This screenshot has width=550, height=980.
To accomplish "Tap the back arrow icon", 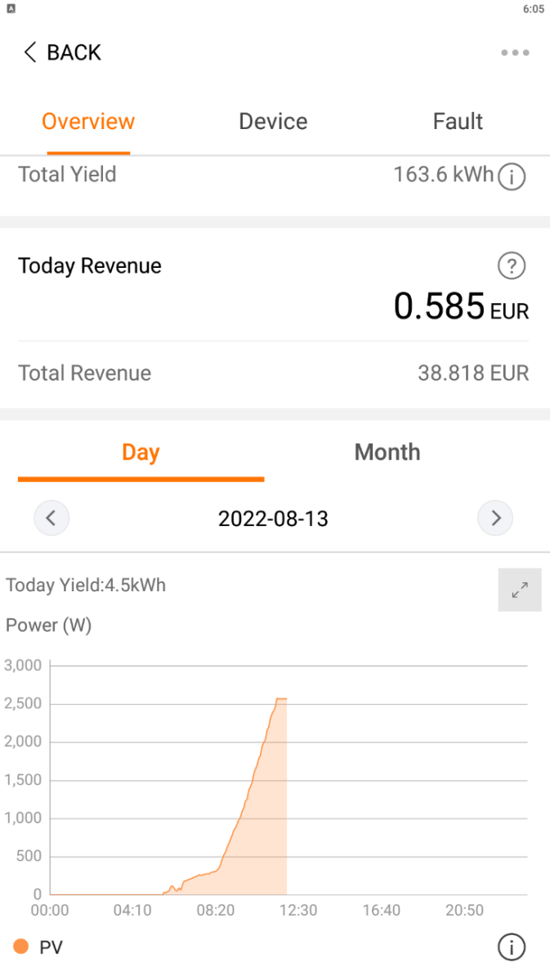I will tap(30, 52).
